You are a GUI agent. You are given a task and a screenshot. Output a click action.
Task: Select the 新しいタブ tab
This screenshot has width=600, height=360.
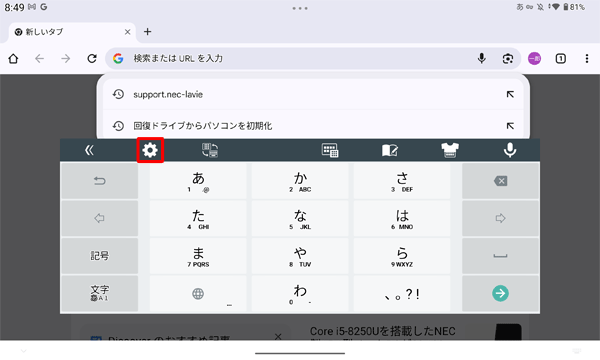pyautogui.click(x=72, y=32)
